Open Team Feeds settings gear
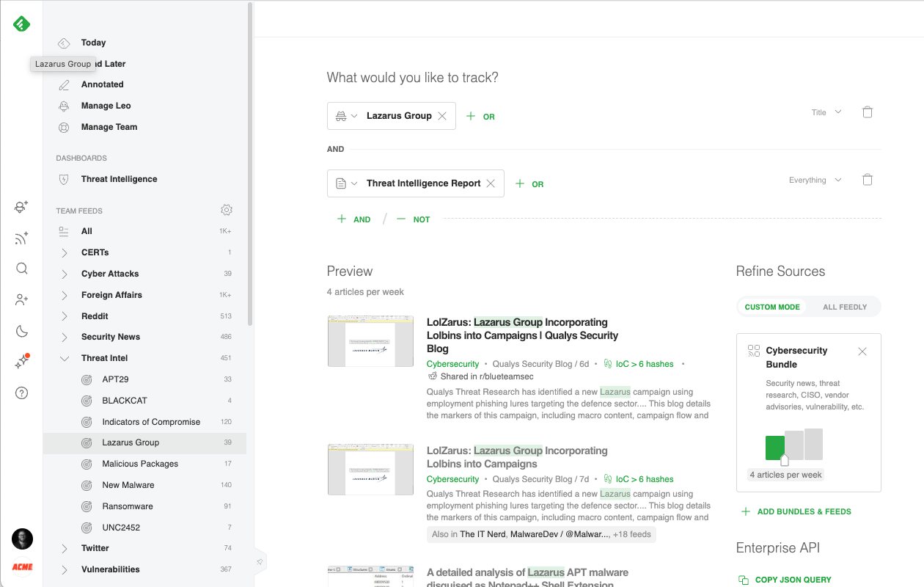The image size is (924, 587). click(227, 211)
